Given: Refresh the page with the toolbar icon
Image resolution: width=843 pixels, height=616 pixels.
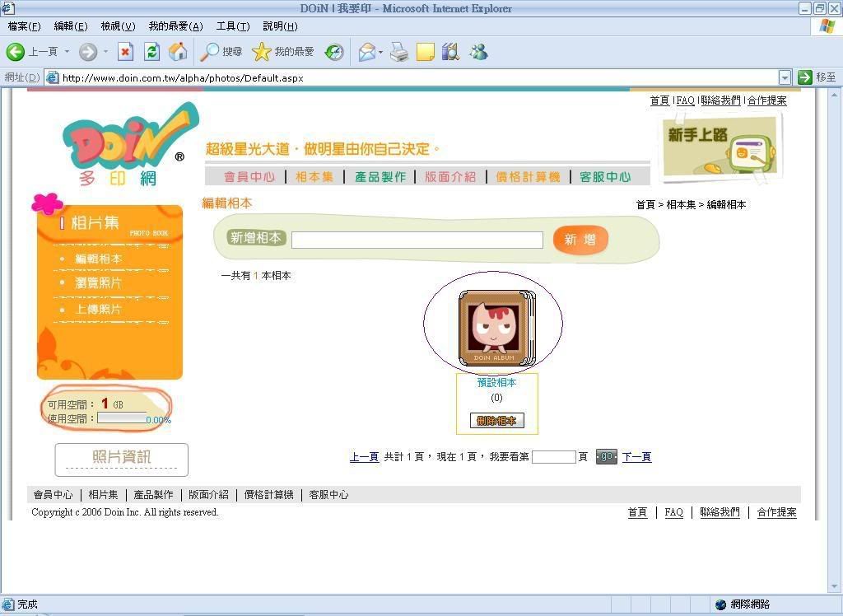Looking at the screenshot, I should [x=151, y=52].
